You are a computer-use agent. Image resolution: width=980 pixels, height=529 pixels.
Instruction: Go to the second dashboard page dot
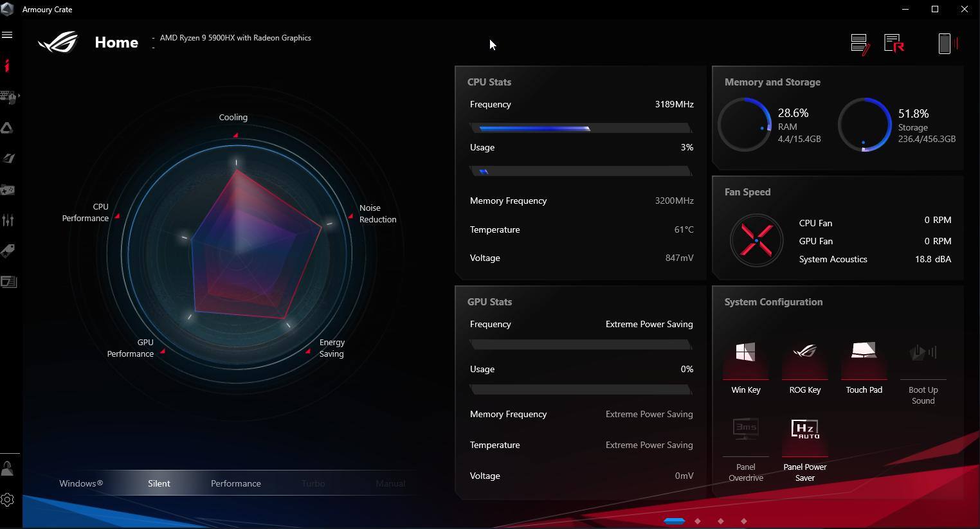[x=698, y=521]
